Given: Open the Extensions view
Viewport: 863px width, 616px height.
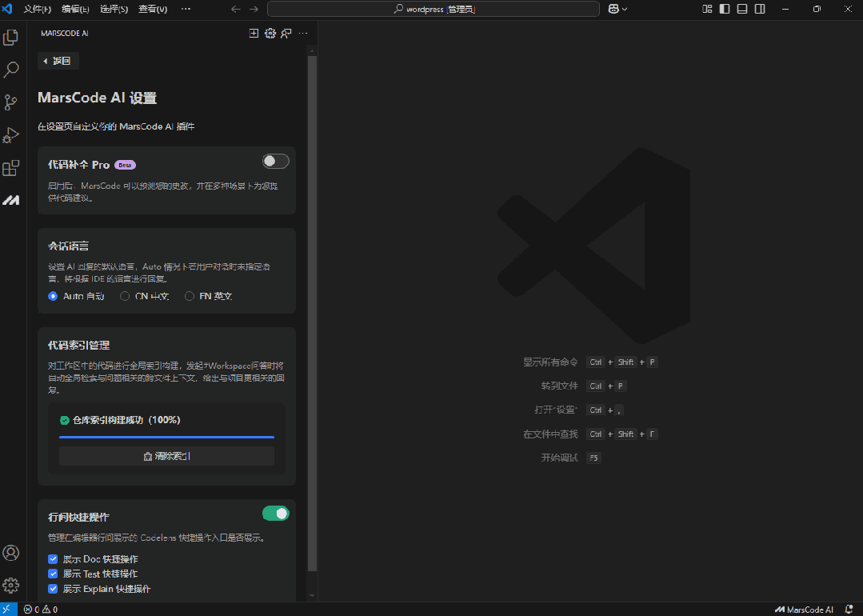Looking at the screenshot, I should (11, 168).
